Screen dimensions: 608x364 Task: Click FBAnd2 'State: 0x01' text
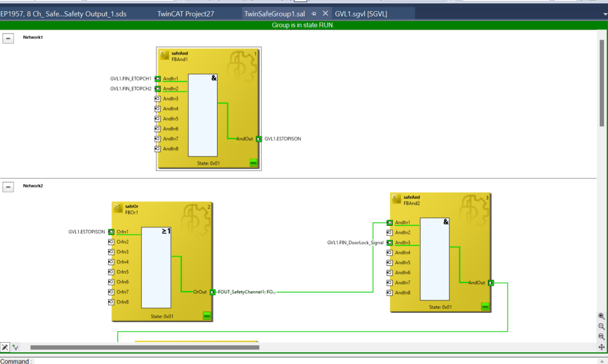pyautogui.click(x=440, y=307)
